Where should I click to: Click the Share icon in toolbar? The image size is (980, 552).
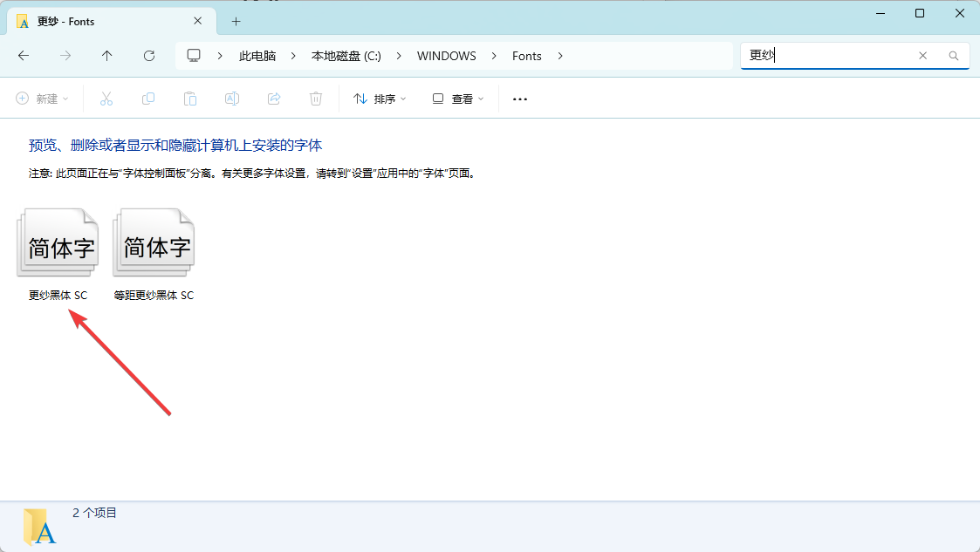tap(274, 99)
